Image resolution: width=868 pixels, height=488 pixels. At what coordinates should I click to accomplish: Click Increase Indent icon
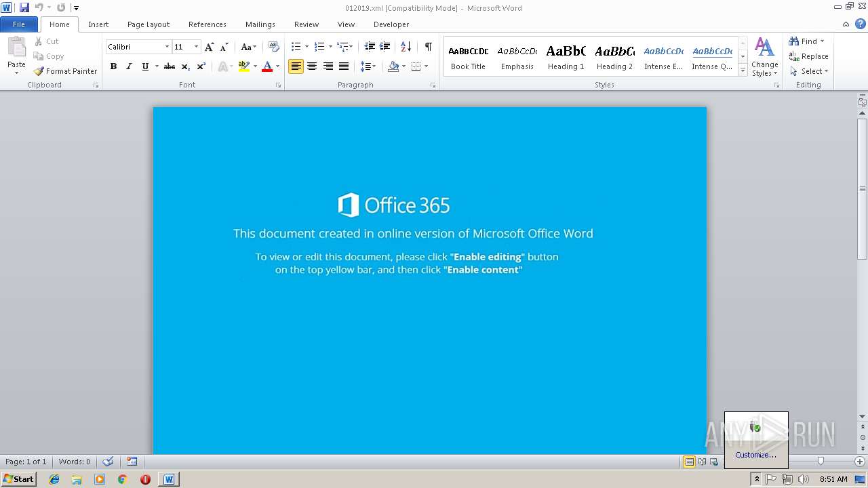pos(384,47)
